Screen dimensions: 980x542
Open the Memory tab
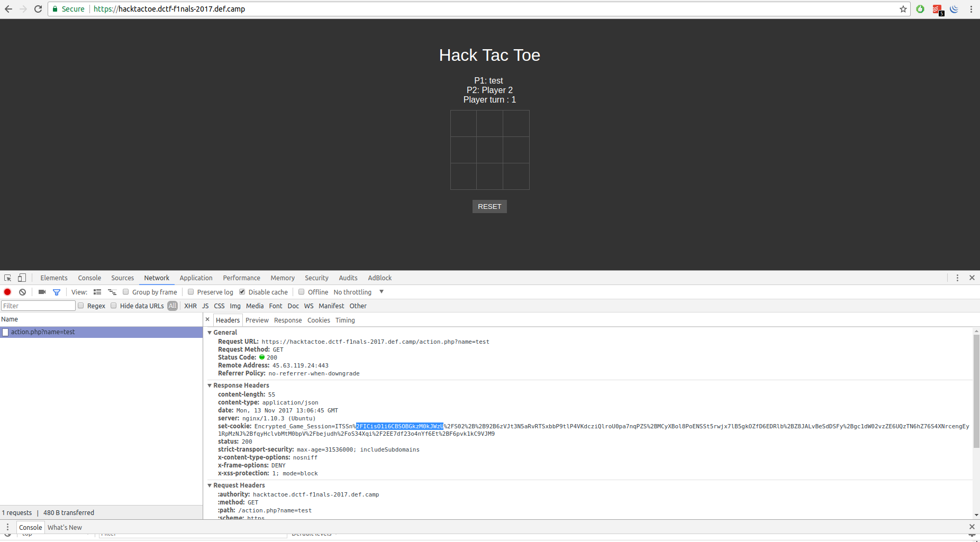[283, 278]
